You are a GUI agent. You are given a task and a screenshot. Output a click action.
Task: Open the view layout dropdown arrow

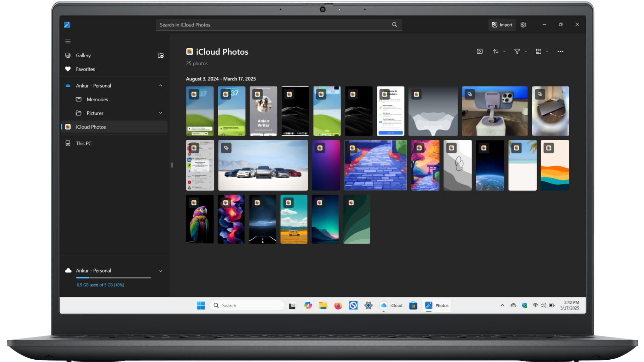click(x=547, y=52)
